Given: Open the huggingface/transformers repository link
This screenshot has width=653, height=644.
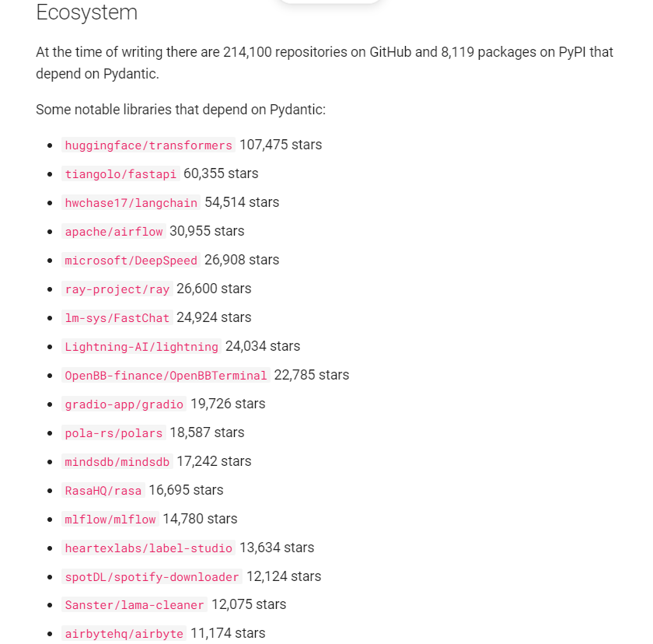Looking at the screenshot, I should (148, 145).
